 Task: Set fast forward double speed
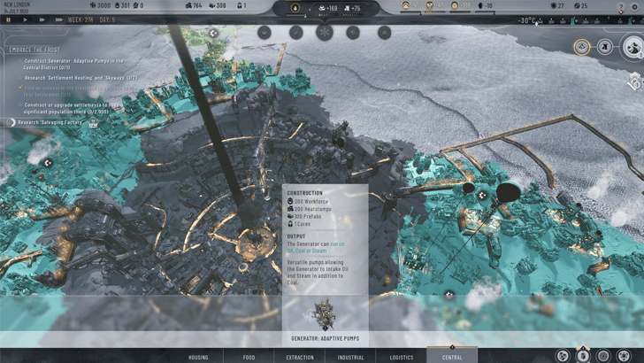[42, 19]
